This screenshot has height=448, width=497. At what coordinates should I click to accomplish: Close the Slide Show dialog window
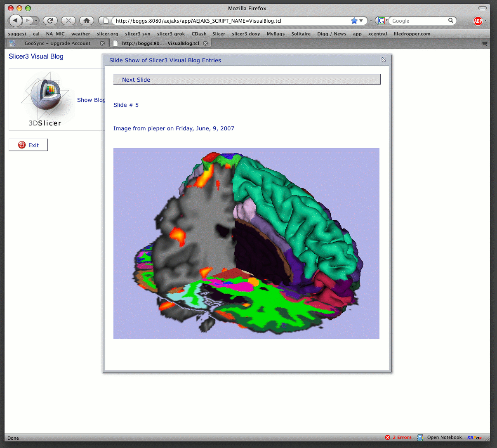384,60
